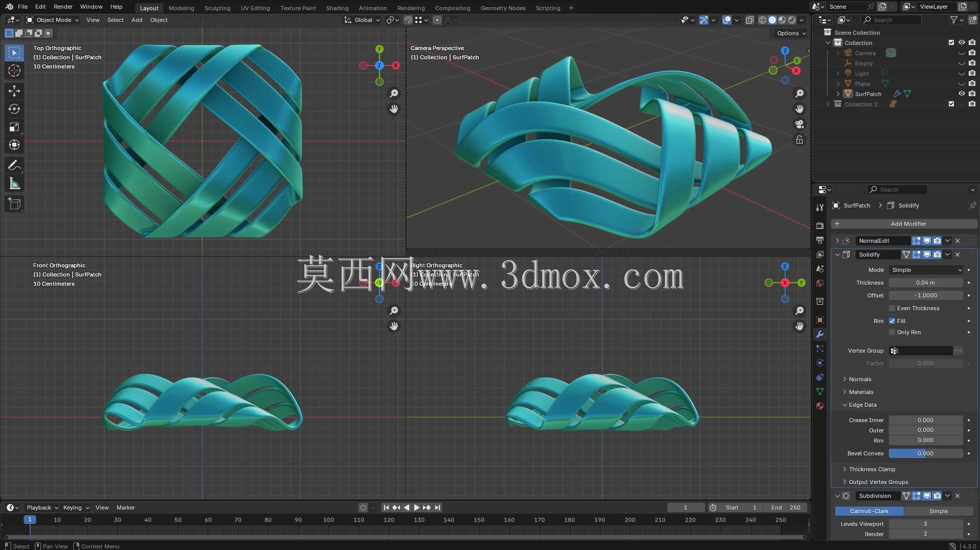Activate the Rotate tool
This screenshot has width=980, height=550.
tap(14, 109)
